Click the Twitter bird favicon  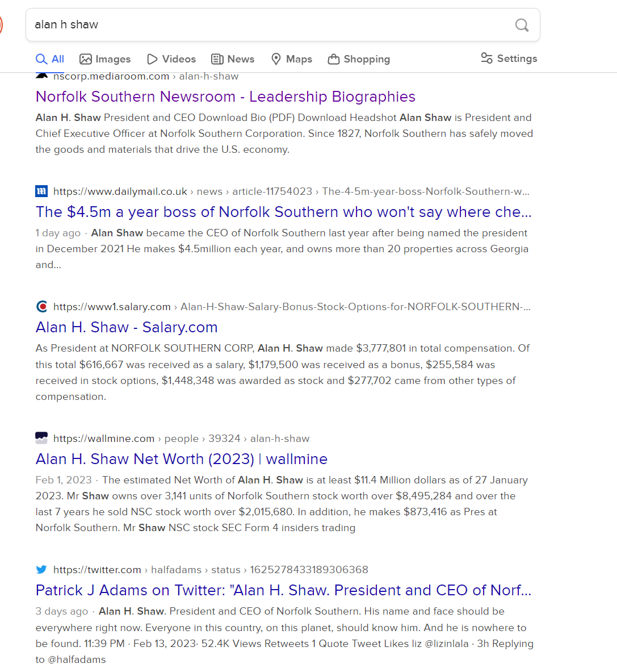pyautogui.click(x=41, y=570)
